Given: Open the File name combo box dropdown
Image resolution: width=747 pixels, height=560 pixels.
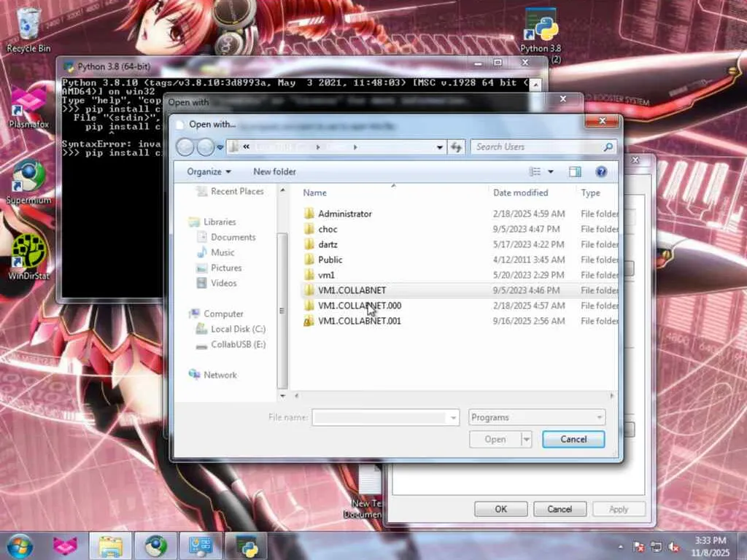Looking at the screenshot, I should [x=452, y=418].
